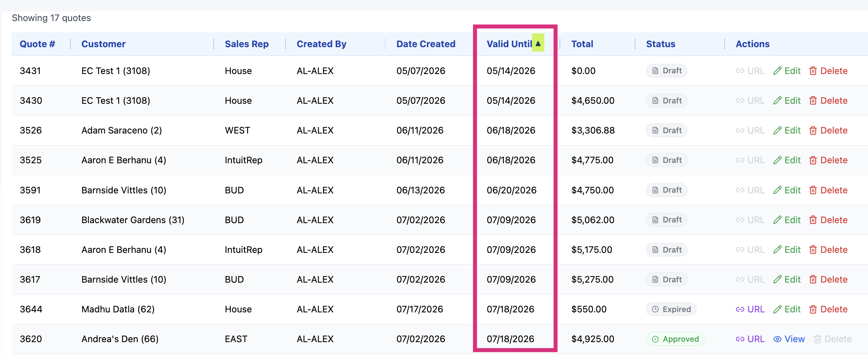Sort by Quote # column header

[37, 44]
